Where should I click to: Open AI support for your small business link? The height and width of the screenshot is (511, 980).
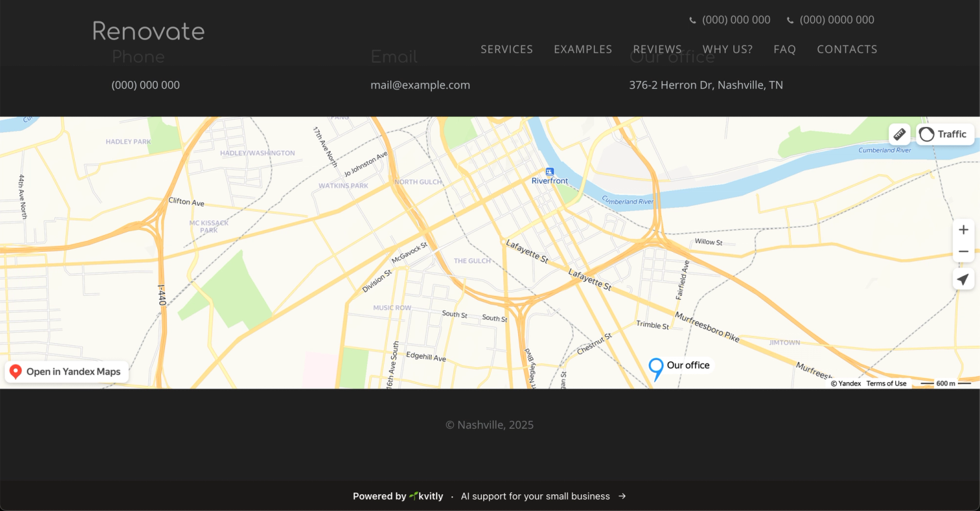pyautogui.click(x=535, y=496)
